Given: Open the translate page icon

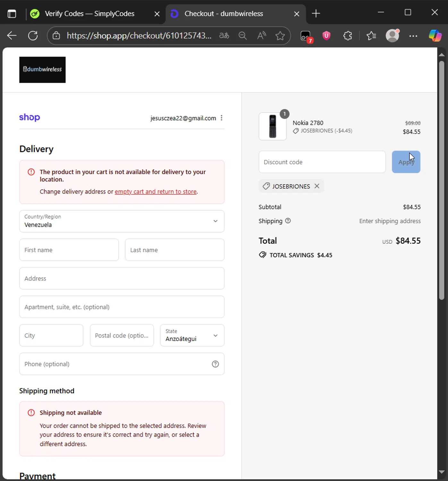Looking at the screenshot, I should point(224,36).
